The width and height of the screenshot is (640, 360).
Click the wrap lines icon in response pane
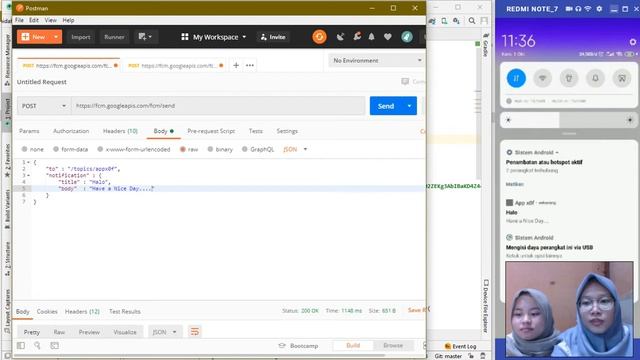195,332
